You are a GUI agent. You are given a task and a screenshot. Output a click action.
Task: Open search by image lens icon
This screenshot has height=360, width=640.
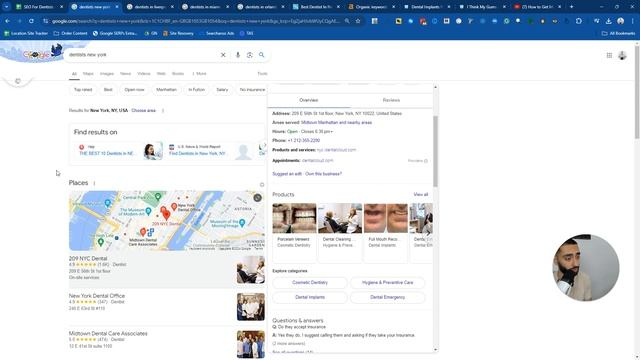tap(249, 55)
